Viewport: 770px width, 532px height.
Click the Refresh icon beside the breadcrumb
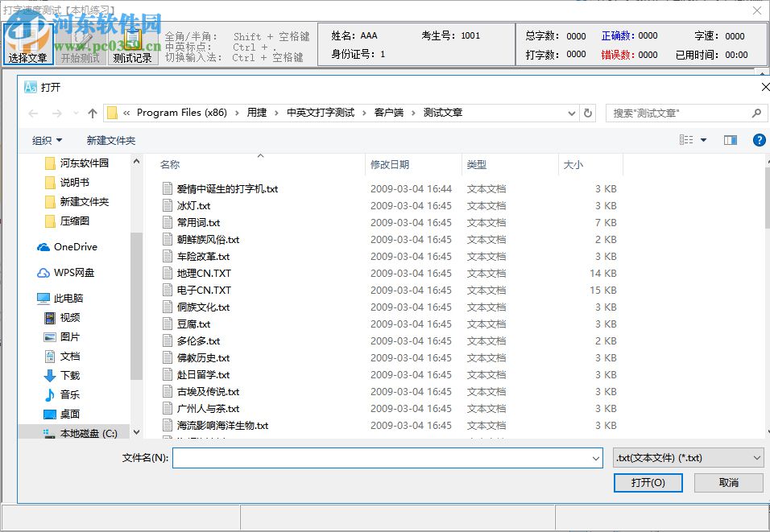587,113
